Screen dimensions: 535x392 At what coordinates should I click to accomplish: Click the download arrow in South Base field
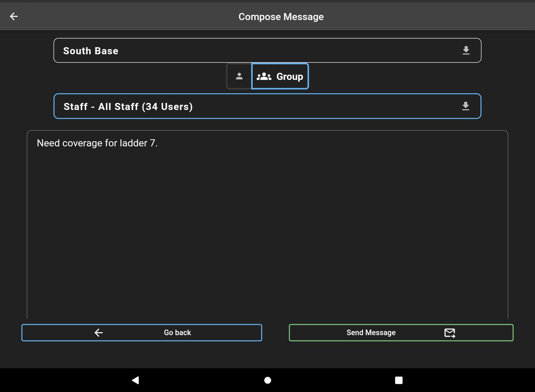466,51
